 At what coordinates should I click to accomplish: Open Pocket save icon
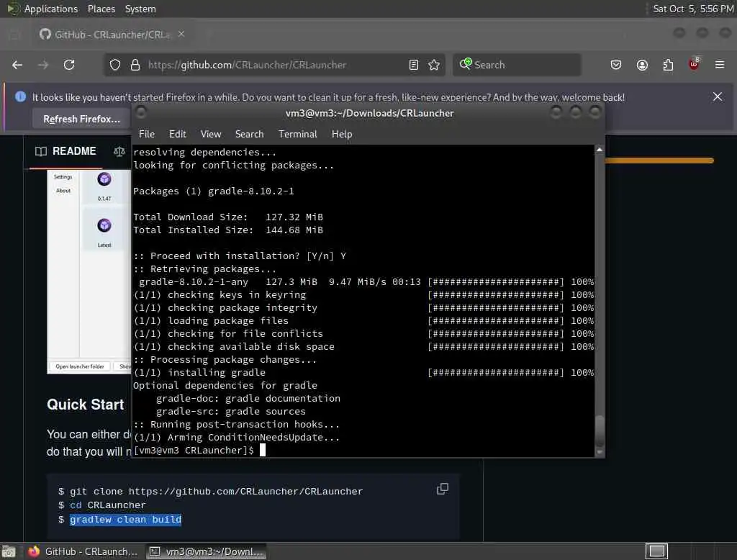pos(616,65)
